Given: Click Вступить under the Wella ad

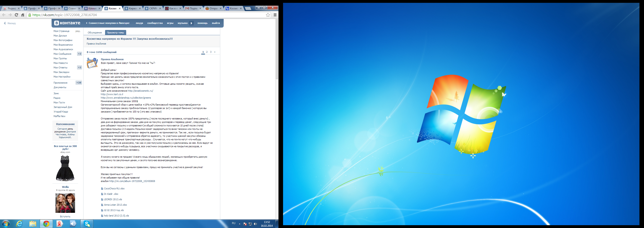Looking at the screenshot, I should point(65,216).
